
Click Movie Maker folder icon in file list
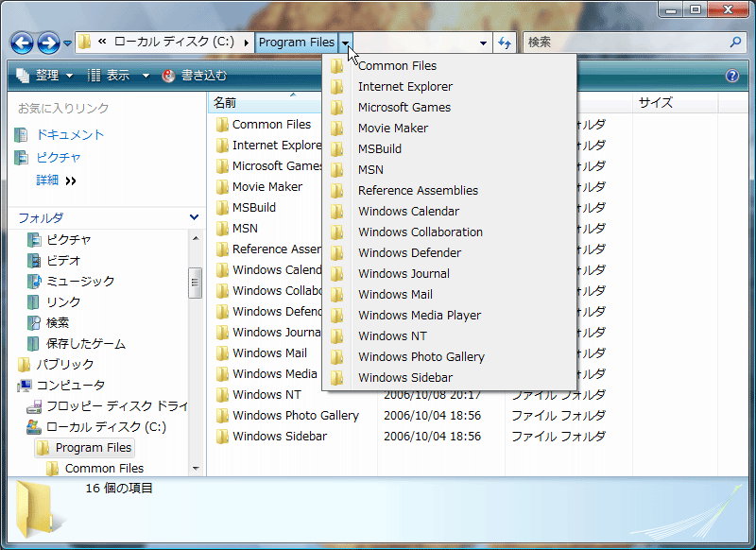(222, 186)
